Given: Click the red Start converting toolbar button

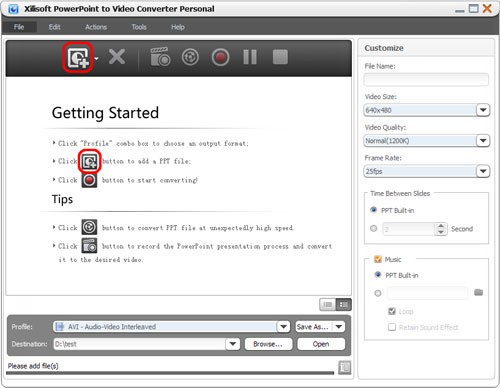Looking at the screenshot, I should pyautogui.click(x=220, y=57).
